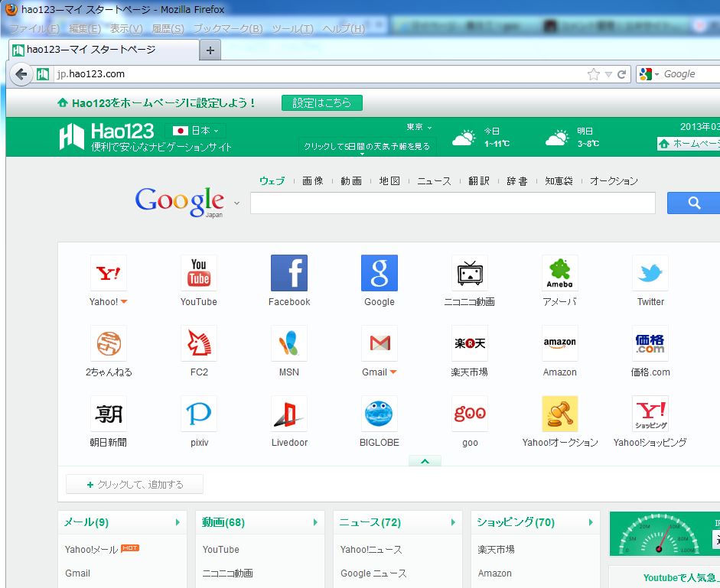The image size is (720, 588).
Task: Open the goo icon
Action: click(470, 414)
